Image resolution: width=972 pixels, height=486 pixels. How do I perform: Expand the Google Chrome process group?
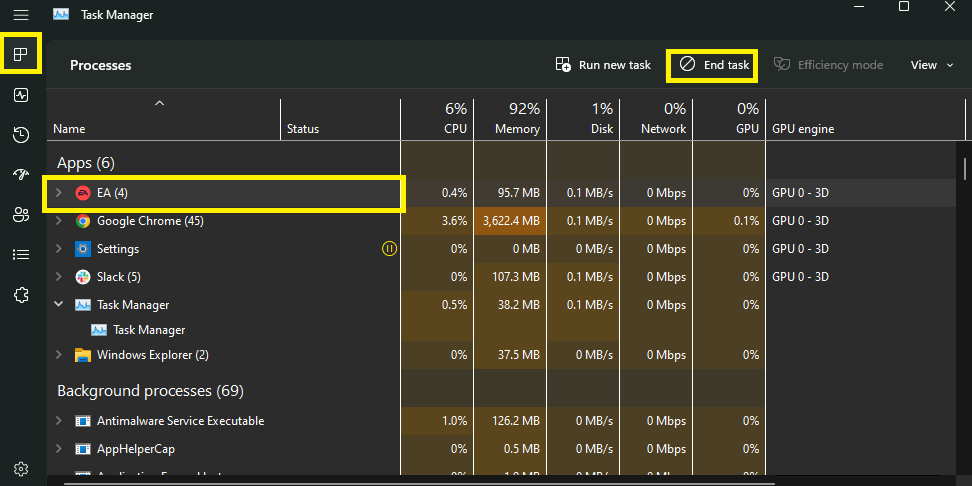point(58,221)
